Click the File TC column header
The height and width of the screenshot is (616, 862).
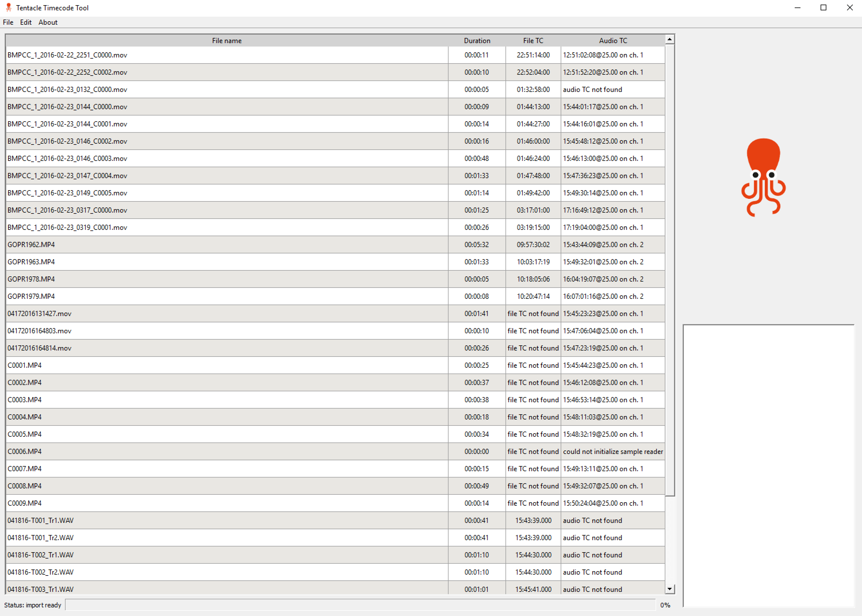coord(533,41)
